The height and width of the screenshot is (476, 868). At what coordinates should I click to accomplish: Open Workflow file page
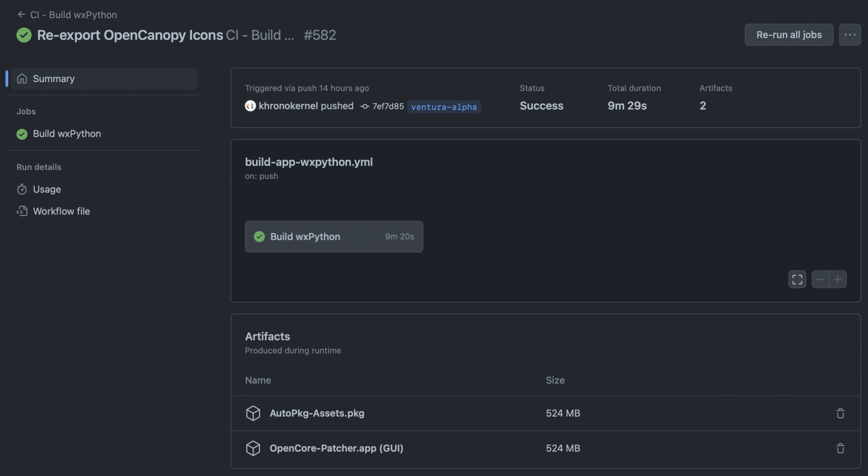tap(61, 211)
